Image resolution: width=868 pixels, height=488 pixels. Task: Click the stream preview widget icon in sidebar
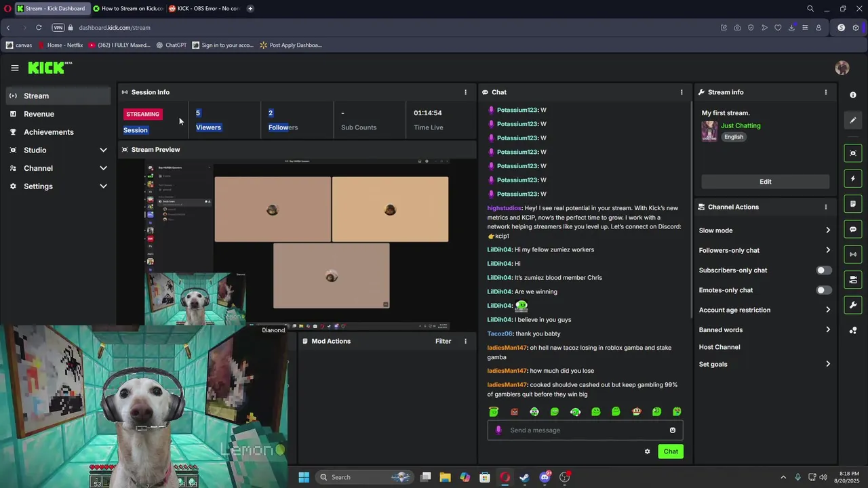[x=853, y=153]
